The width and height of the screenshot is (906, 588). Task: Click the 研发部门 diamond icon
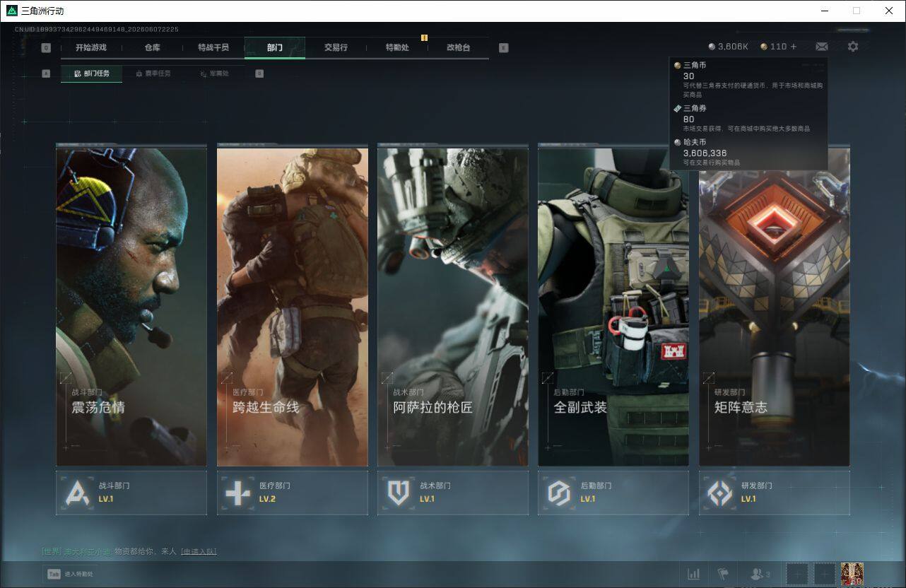click(x=719, y=493)
